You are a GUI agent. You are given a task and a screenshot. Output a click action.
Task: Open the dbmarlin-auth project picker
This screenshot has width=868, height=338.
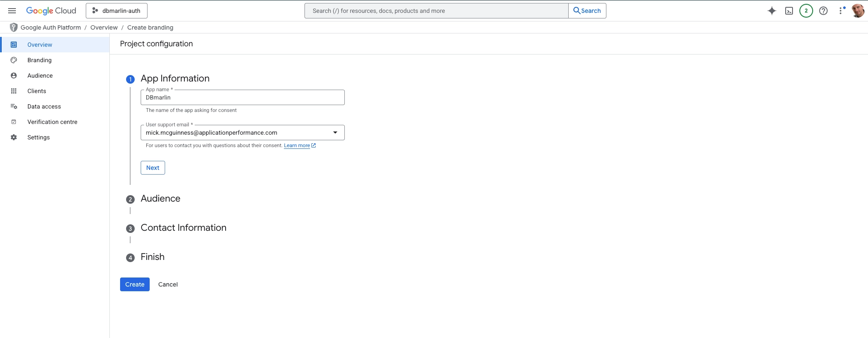(x=117, y=11)
